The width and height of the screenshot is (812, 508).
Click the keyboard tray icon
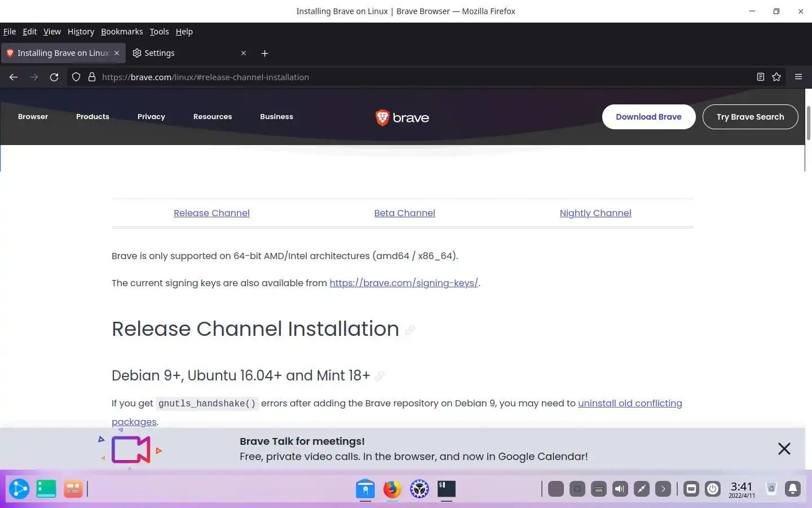599,489
